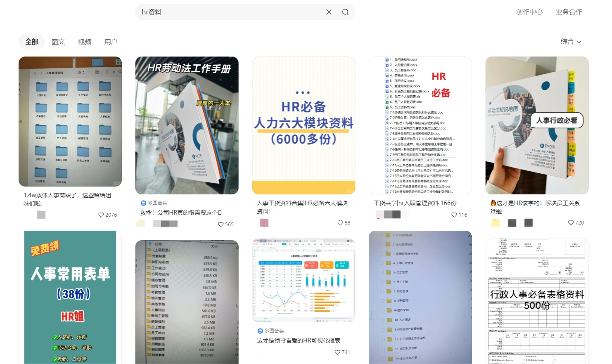Like the post with 88 hearts
This screenshot has width=612, height=364.
341,223
